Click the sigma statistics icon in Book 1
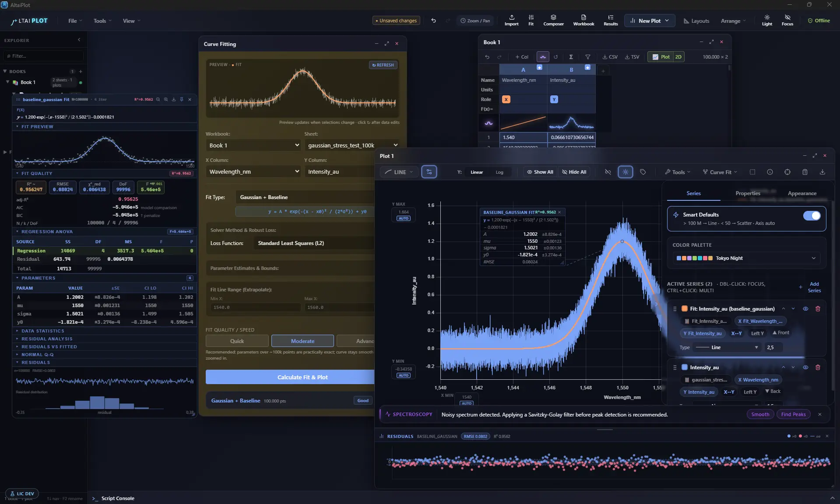840x504 pixels. click(571, 57)
